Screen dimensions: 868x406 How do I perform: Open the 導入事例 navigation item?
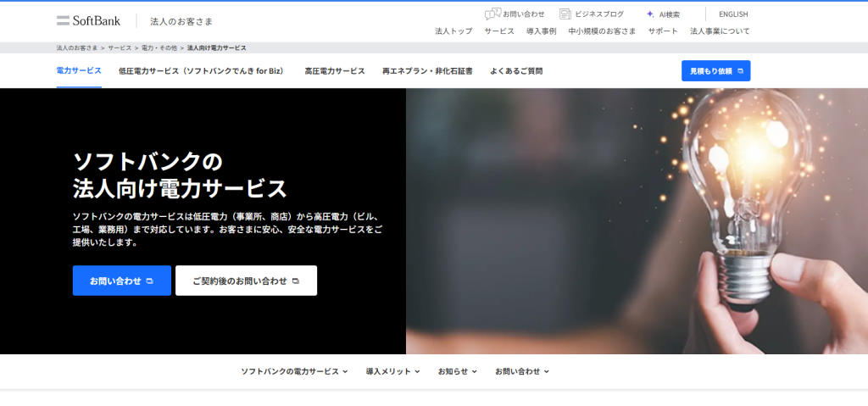(x=542, y=31)
